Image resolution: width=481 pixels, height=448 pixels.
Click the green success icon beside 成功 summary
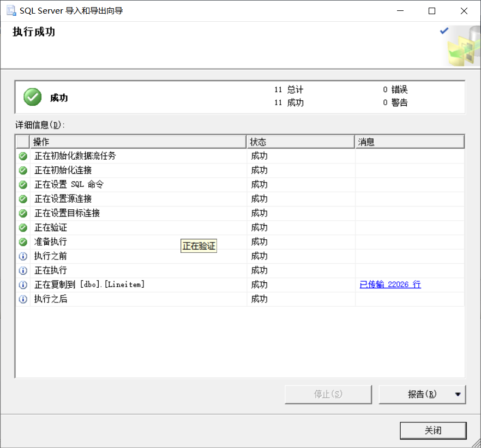coord(32,96)
